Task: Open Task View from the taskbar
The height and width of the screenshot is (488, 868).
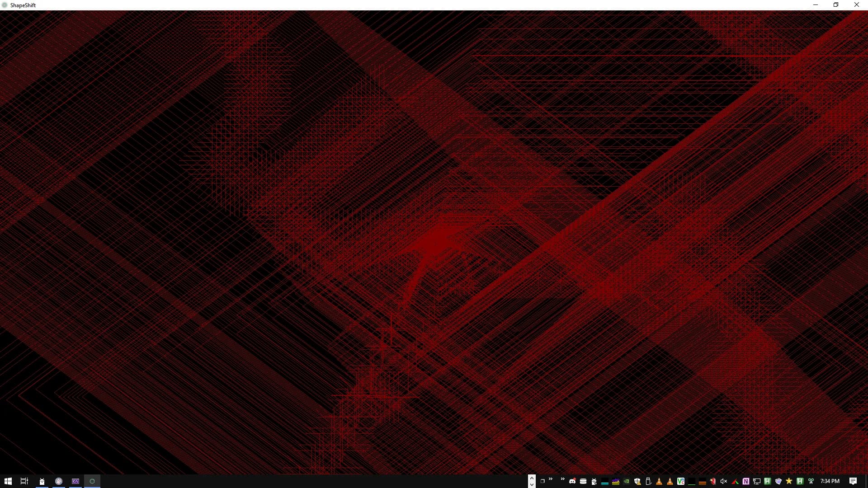Action: pos(24,481)
